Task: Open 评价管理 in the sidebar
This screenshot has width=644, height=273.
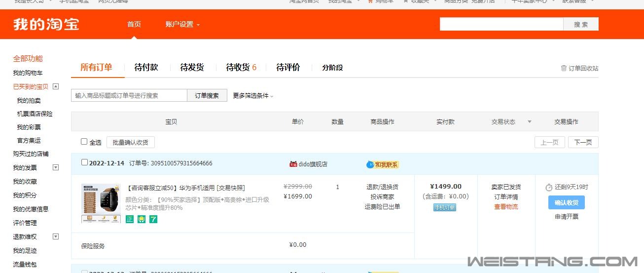Action: click(x=25, y=223)
